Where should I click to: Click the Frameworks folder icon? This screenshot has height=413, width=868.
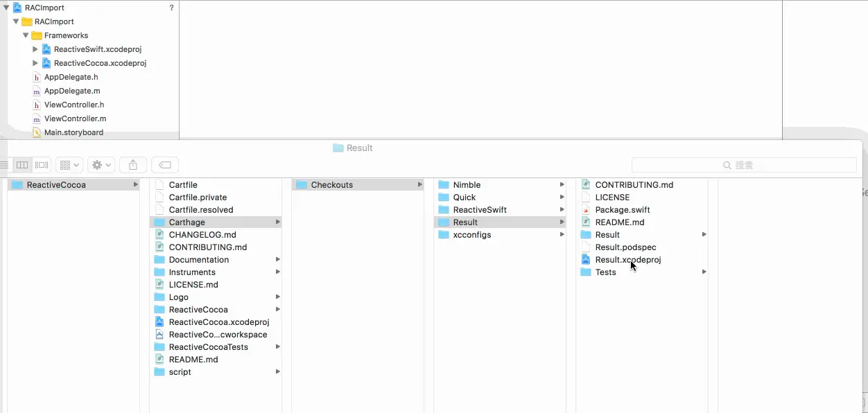click(x=37, y=35)
